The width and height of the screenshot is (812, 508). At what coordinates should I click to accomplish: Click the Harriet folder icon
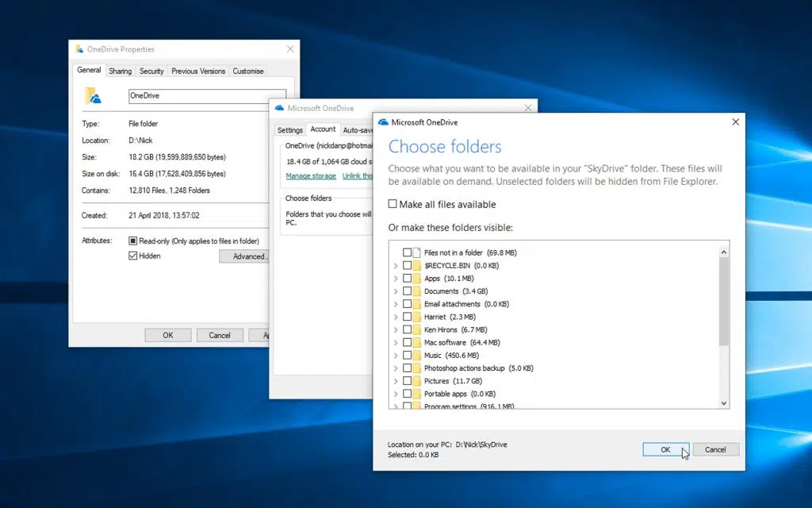click(x=417, y=317)
